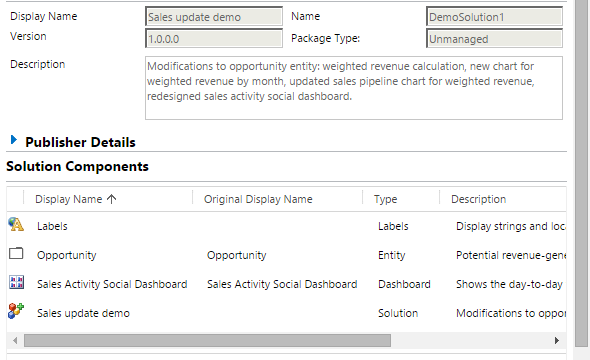Screen dimensions: 590x360
Task: Select Sales Activity Social Dashboard original name
Action: tap(282, 284)
